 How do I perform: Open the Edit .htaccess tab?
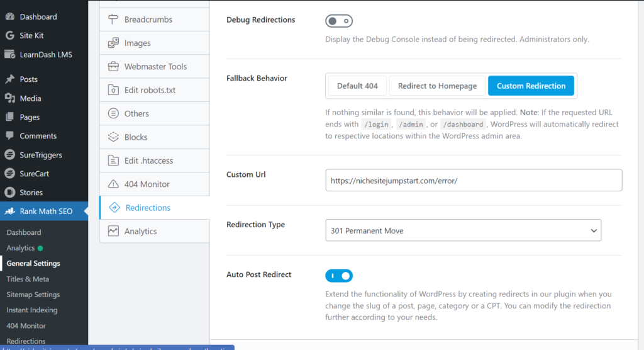(155, 161)
